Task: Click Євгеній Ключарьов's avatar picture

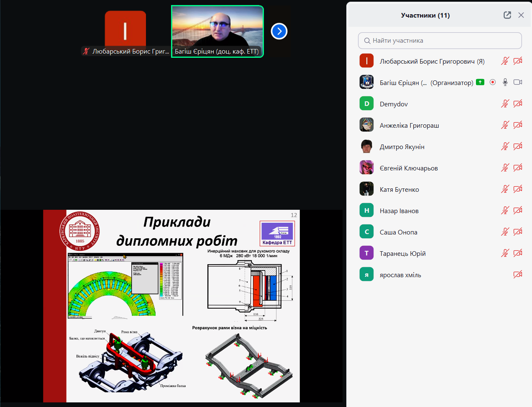Action: pos(367,167)
